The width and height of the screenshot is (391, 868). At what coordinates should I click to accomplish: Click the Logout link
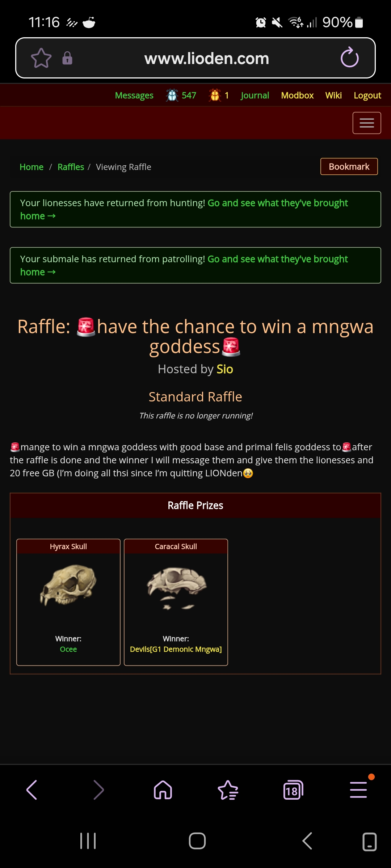[367, 95]
